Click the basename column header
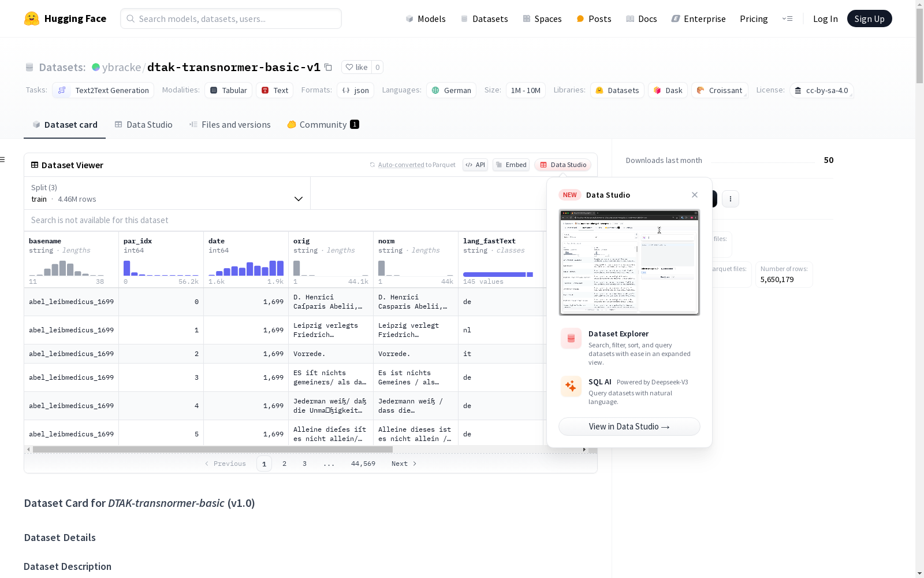This screenshot has width=924, height=578. (45, 241)
